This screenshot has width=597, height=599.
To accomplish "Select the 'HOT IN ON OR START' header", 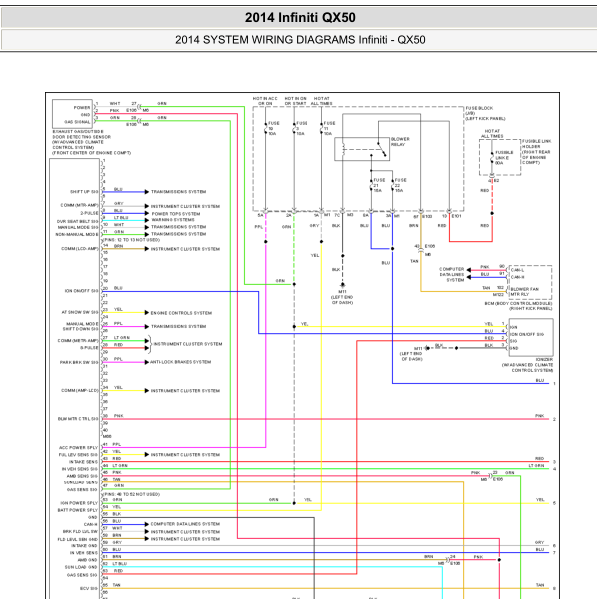I will (x=295, y=101).
